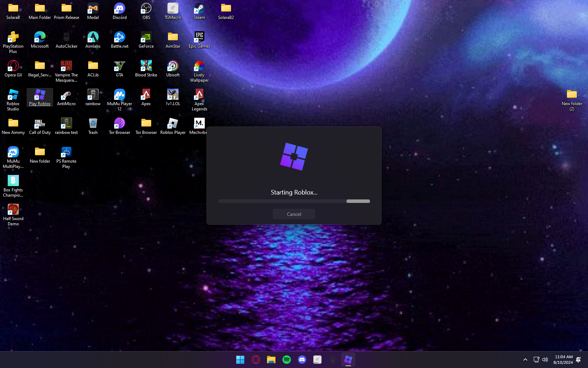This screenshot has width=588, height=368.
Task: Select the AutoClicker desktop icon
Action: point(66,40)
